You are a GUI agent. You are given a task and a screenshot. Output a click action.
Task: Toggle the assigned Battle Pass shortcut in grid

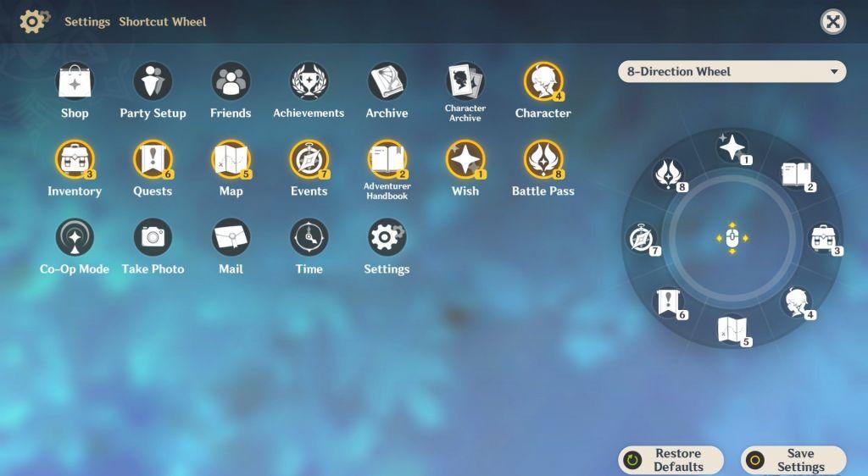(x=543, y=160)
